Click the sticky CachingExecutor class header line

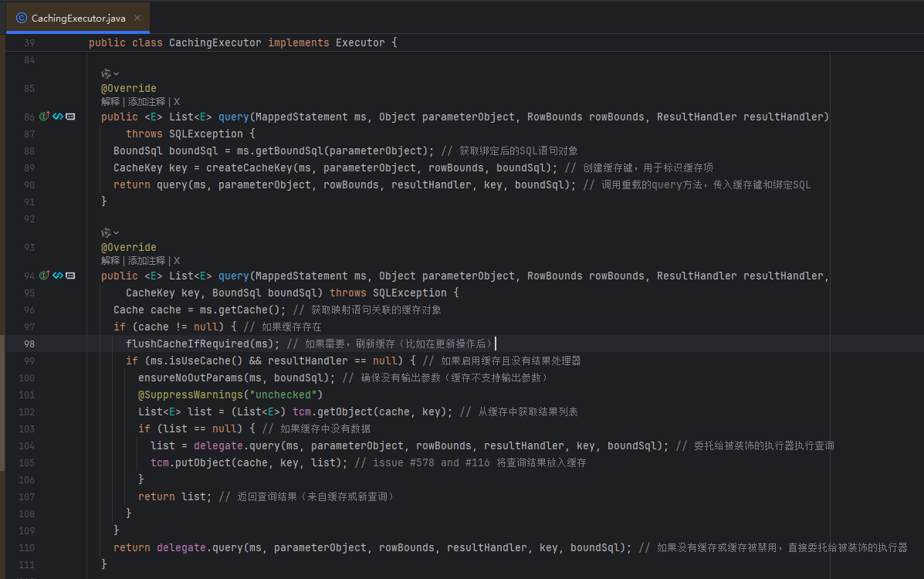242,42
